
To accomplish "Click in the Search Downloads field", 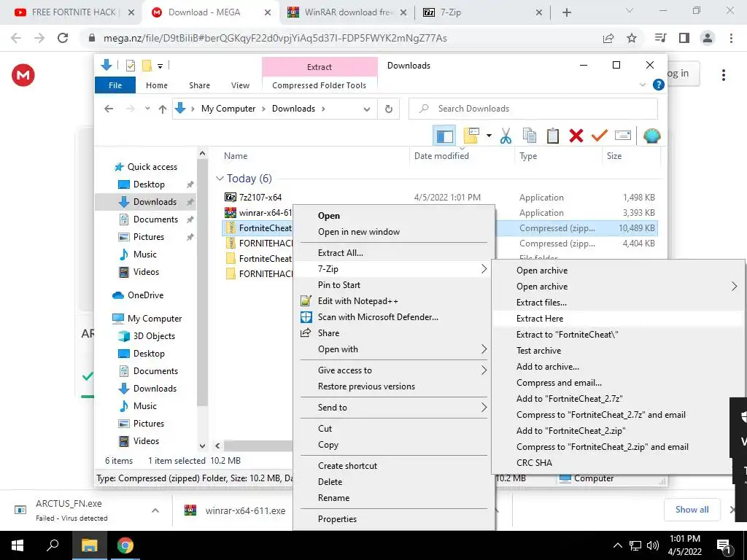I will tap(533, 109).
